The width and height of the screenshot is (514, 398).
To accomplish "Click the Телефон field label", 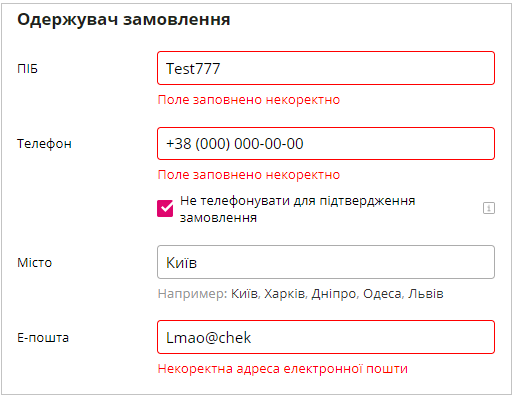I will click(44, 144).
